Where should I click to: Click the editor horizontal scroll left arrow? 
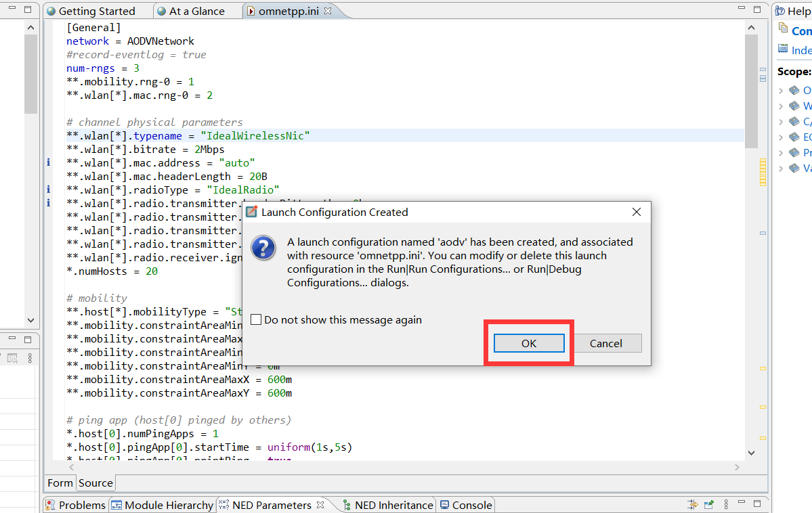point(72,467)
